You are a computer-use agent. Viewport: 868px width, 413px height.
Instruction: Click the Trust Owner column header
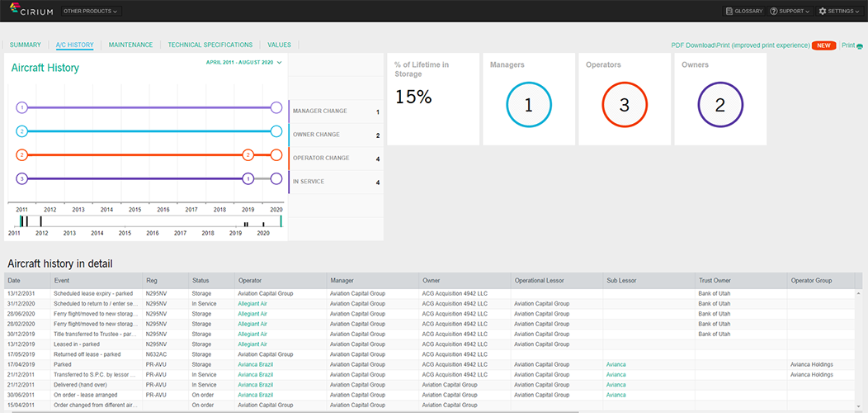[741, 281]
